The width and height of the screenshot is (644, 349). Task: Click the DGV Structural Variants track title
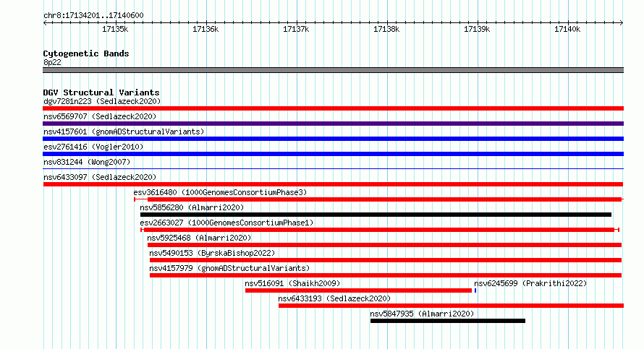tap(101, 92)
